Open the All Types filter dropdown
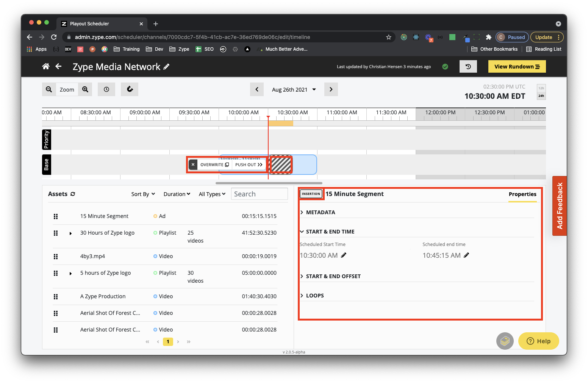 (212, 194)
